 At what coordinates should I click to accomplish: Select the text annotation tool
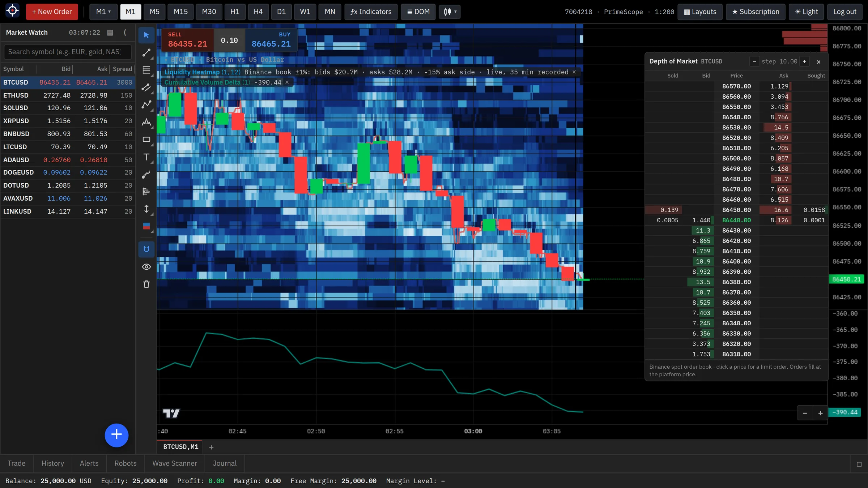[146, 157]
